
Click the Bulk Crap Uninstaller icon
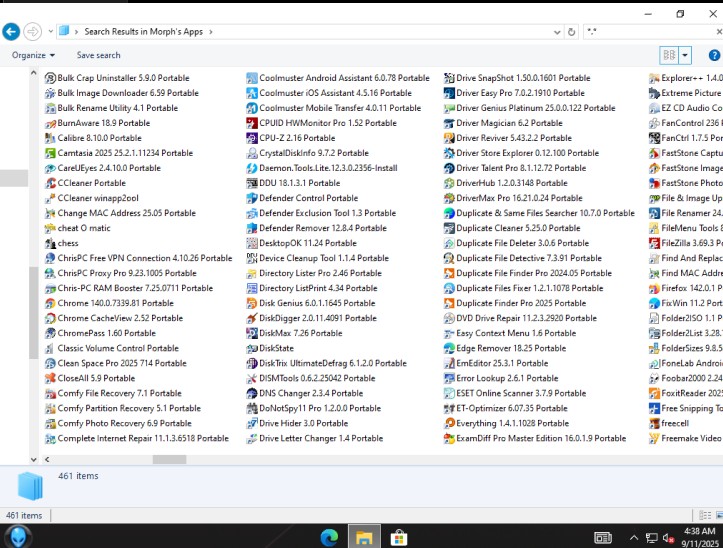pyautogui.click(x=50, y=78)
